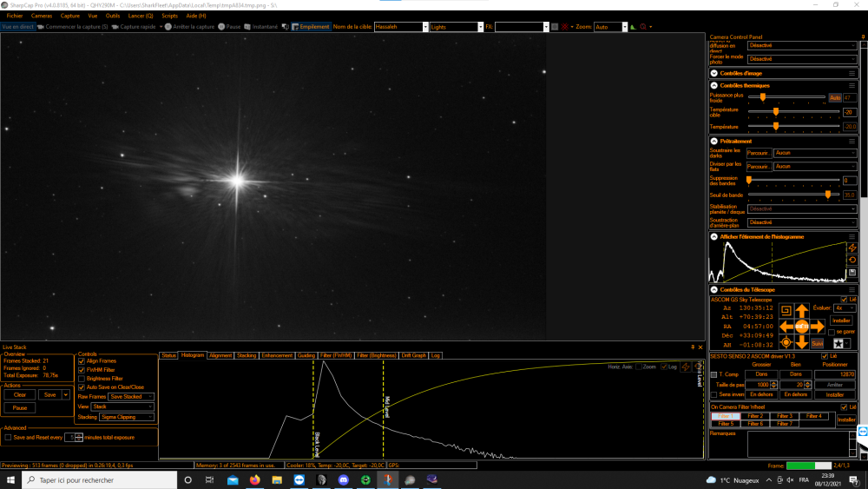This screenshot has width=868, height=489.
Task: Toggle the Empilement live stack button
Action: [x=311, y=27]
